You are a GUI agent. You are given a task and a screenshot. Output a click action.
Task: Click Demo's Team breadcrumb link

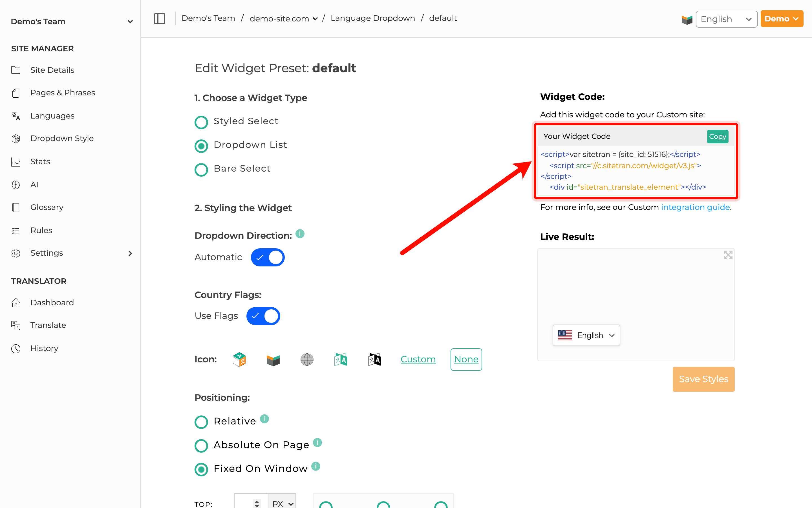208,18
